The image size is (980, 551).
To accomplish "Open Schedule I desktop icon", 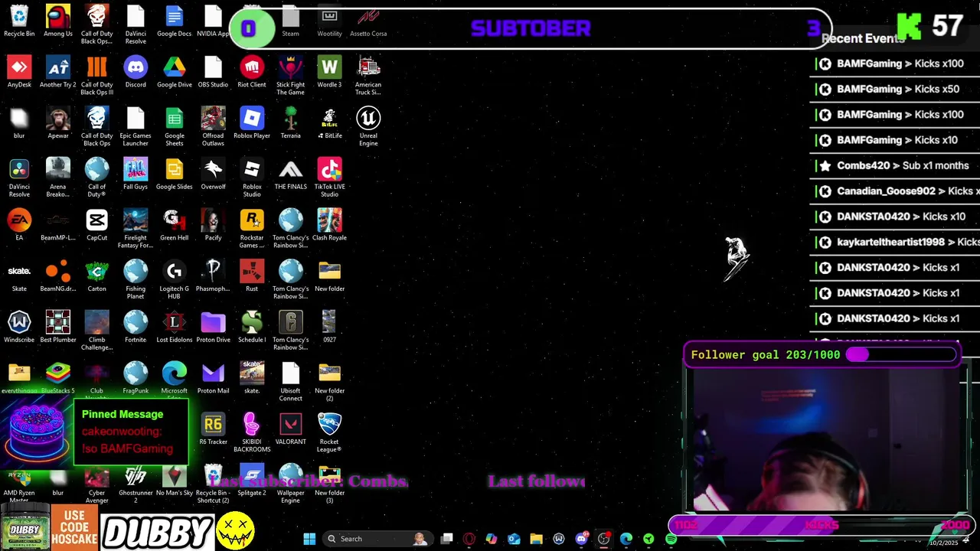I will tap(252, 328).
